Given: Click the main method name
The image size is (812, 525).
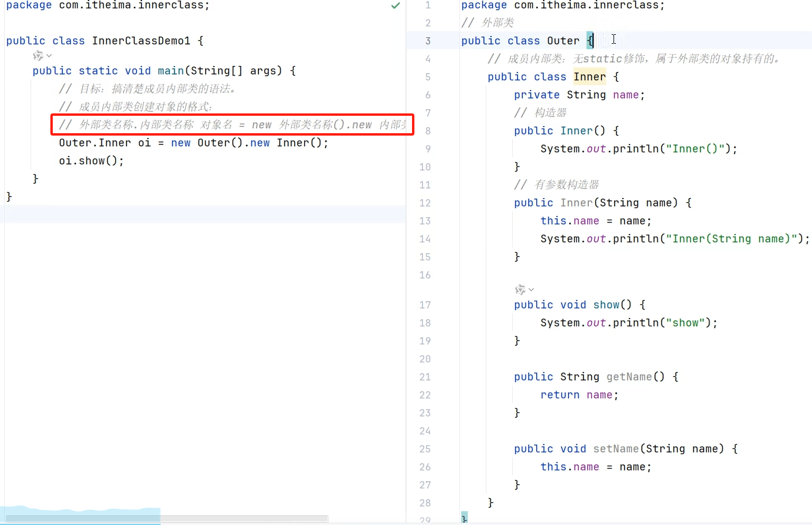Looking at the screenshot, I should [x=171, y=71].
